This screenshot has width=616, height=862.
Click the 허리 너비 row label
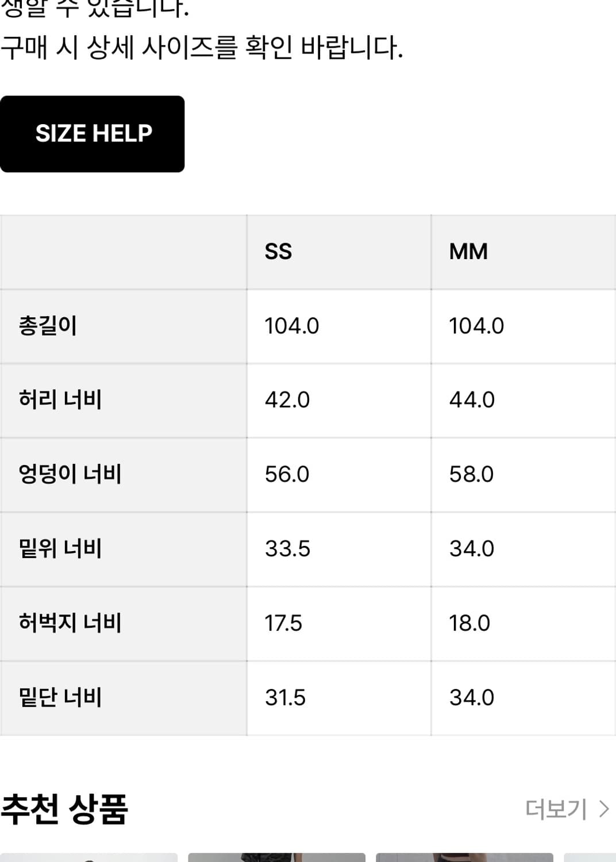tap(60, 399)
